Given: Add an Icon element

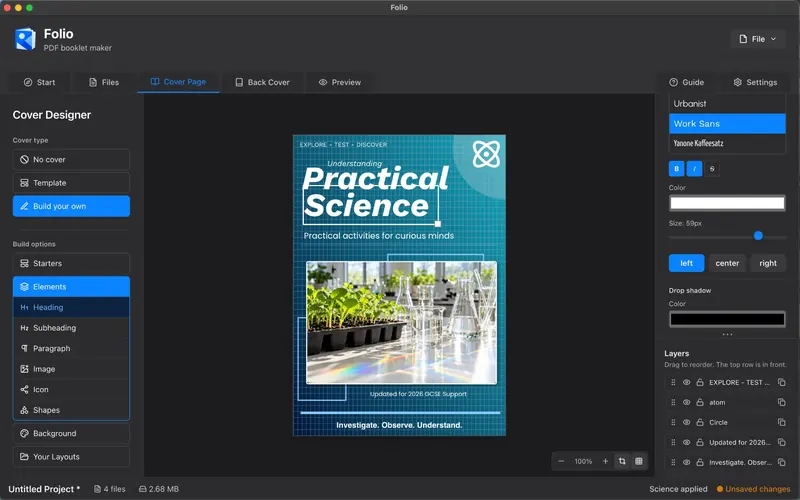Looking at the screenshot, I should 71,389.
